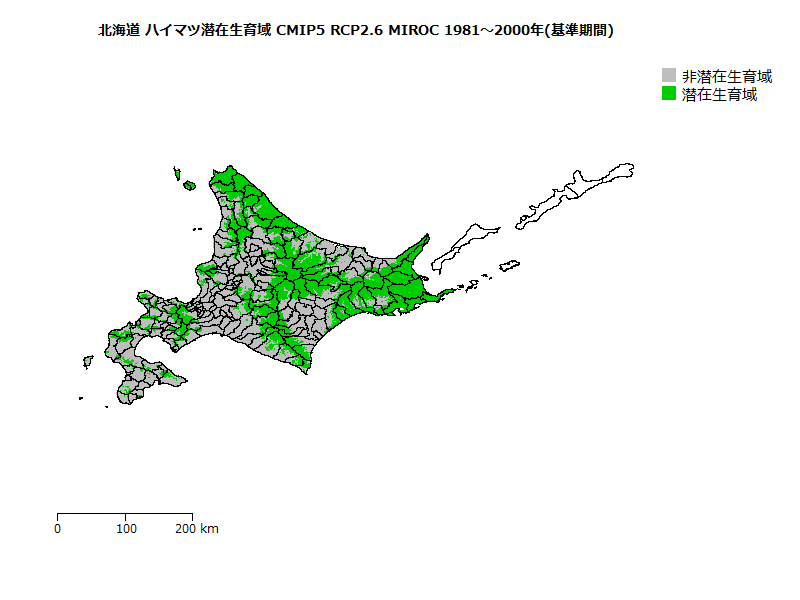Image resolution: width=800 pixels, height=600 pixels.
Task: Click the scale bar line
Action: (x=125, y=514)
